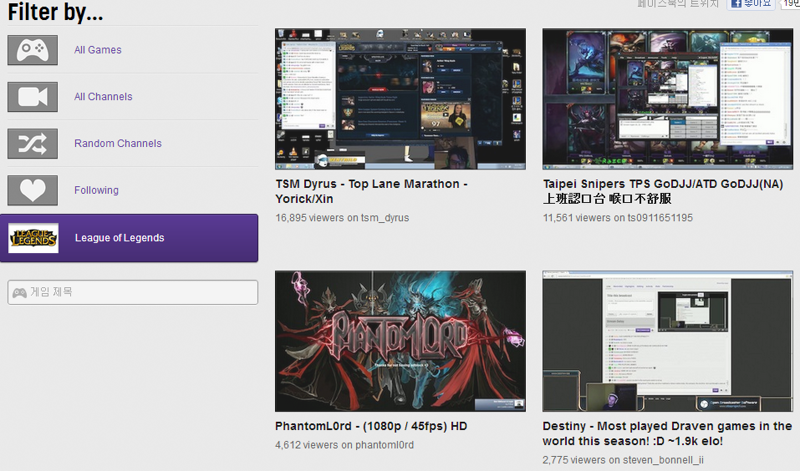
Task: Click the 'Filter by...' heading
Action: pyautogui.click(x=55, y=12)
